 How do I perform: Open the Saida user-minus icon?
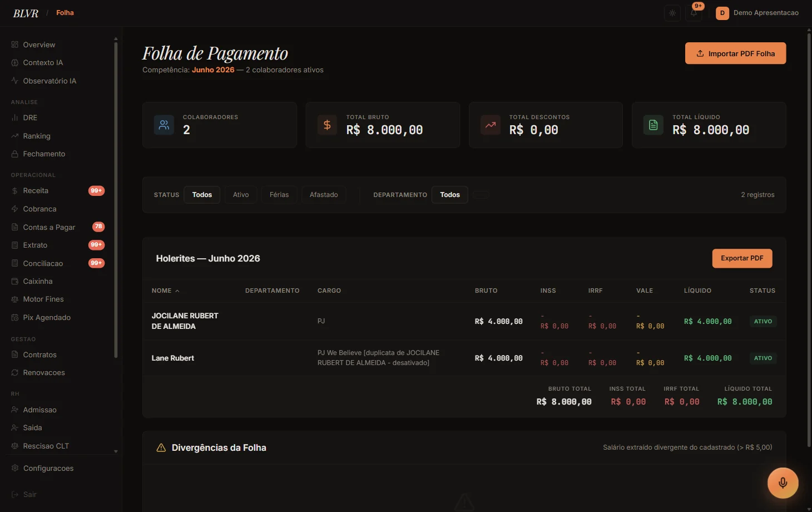click(15, 428)
